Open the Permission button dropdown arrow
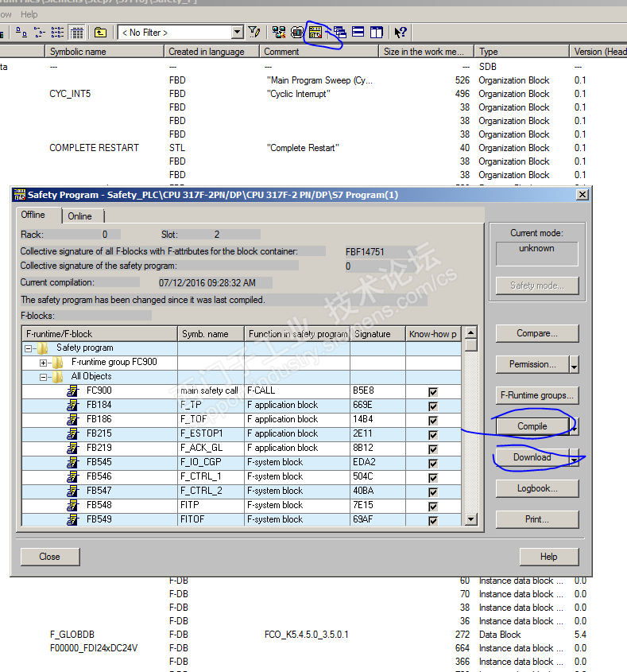The height and width of the screenshot is (672, 627). point(575,364)
